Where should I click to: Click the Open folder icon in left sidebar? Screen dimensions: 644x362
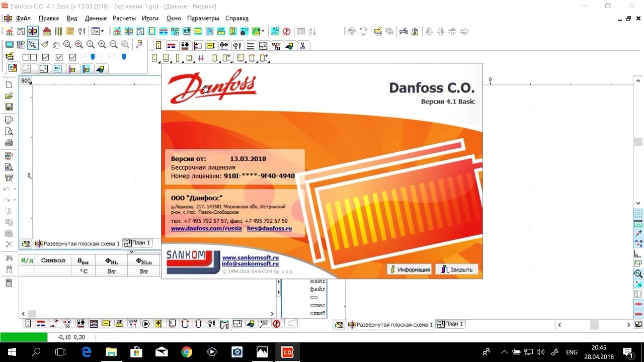(9, 96)
